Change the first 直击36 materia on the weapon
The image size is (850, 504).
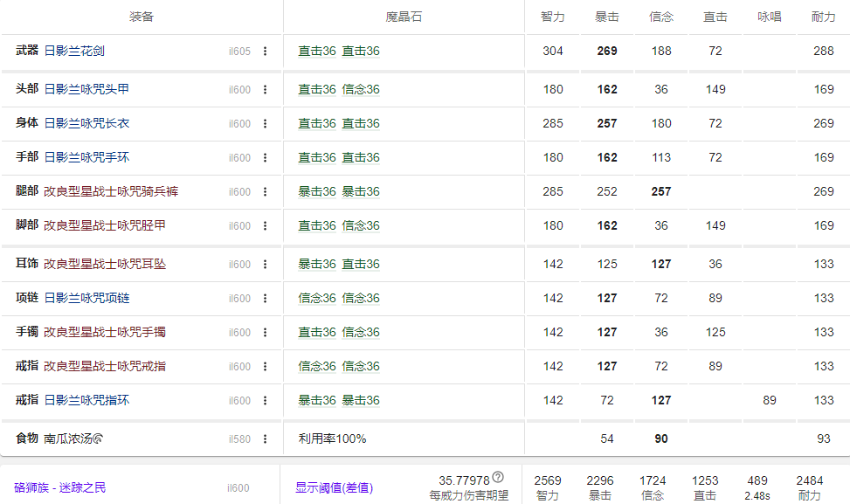tap(318, 51)
